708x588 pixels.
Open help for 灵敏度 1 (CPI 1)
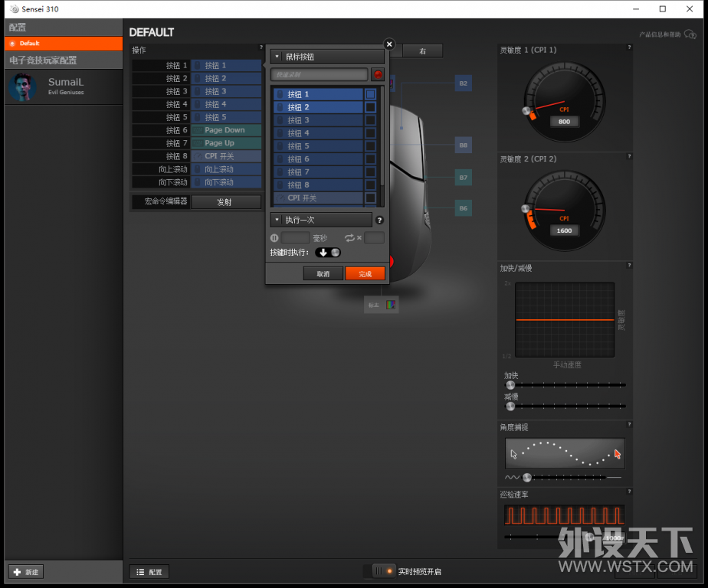pyautogui.click(x=629, y=47)
